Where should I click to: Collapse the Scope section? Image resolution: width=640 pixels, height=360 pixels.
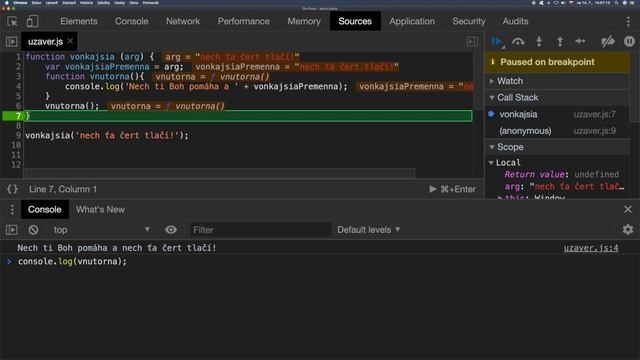pos(558,147)
